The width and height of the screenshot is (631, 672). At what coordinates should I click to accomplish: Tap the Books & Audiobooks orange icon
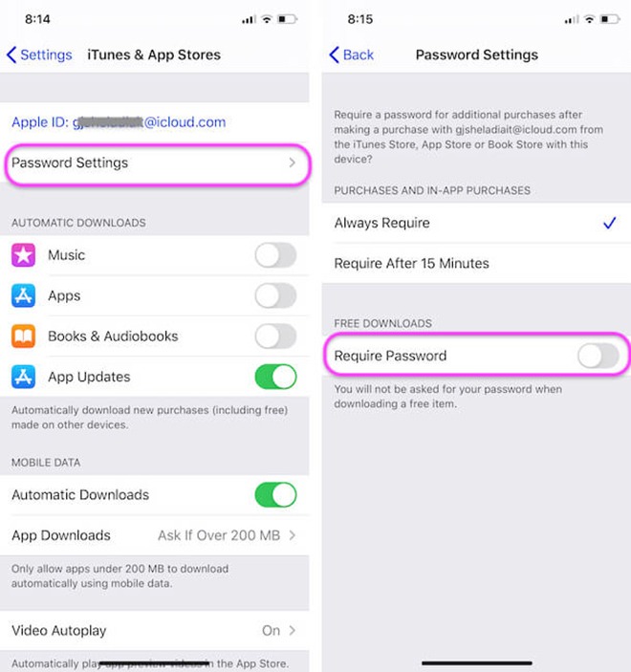point(23,336)
